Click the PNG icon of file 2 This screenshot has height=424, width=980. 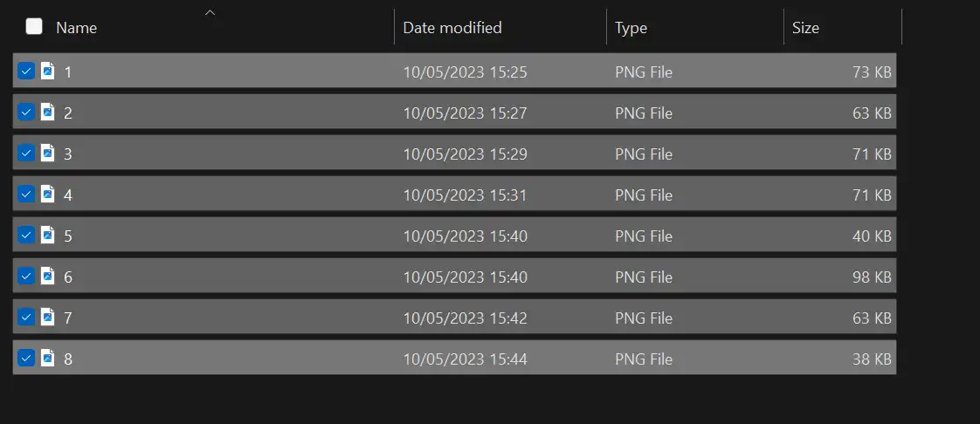[47, 112]
